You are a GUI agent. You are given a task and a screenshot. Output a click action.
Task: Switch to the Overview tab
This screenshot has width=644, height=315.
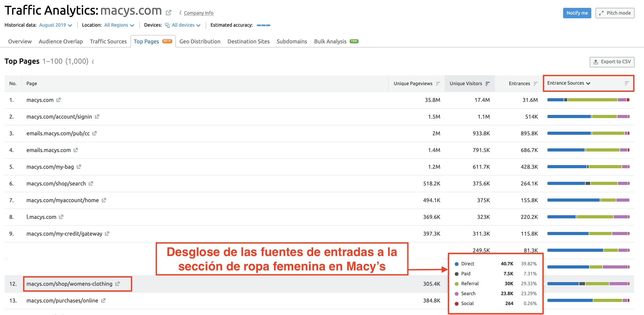pos(20,41)
